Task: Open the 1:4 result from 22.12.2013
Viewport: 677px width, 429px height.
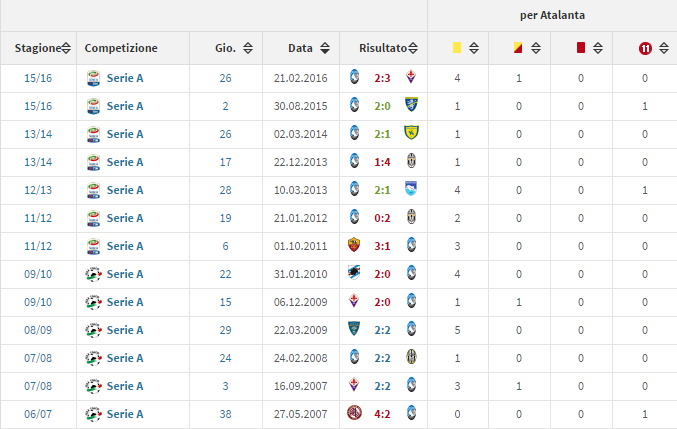Action: pos(382,161)
